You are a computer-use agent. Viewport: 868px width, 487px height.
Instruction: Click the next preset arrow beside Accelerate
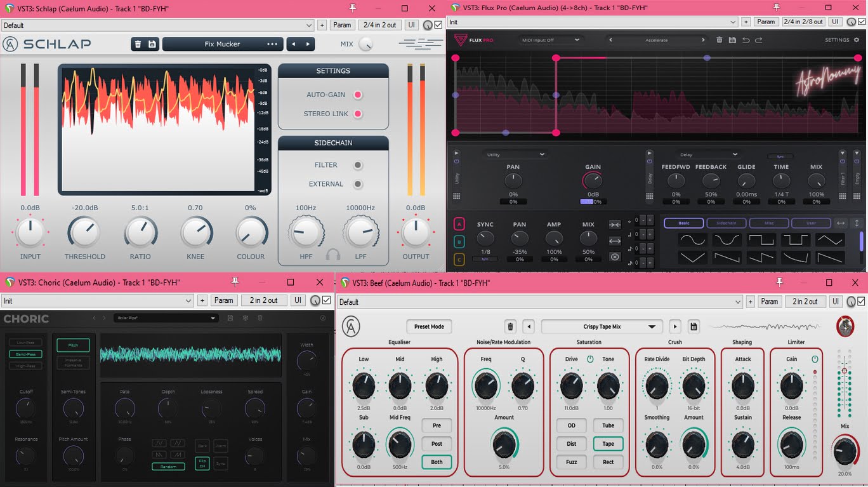tap(703, 39)
